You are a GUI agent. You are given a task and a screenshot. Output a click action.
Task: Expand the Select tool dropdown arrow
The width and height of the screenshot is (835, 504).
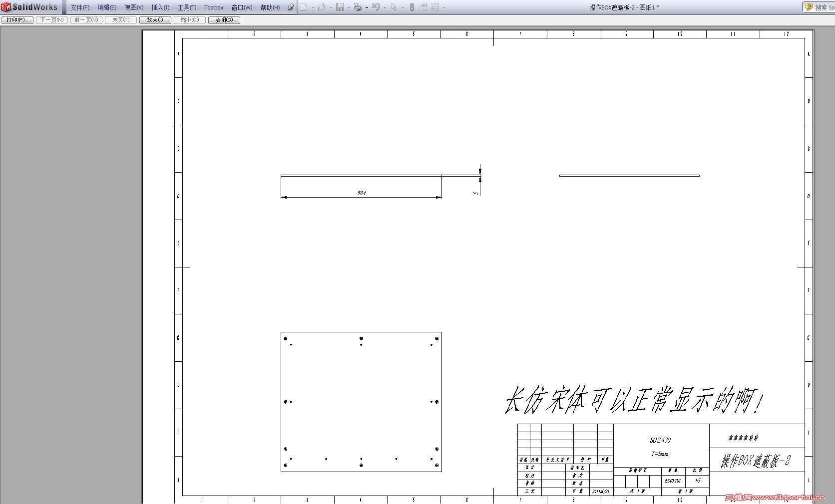(x=403, y=7)
